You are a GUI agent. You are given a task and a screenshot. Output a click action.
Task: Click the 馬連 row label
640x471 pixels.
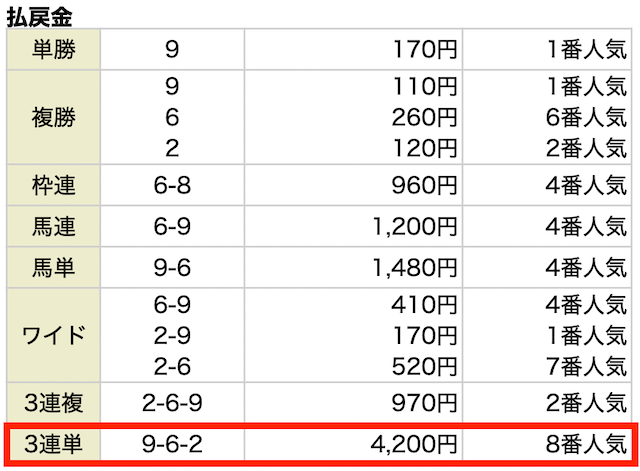(x=53, y=227)
